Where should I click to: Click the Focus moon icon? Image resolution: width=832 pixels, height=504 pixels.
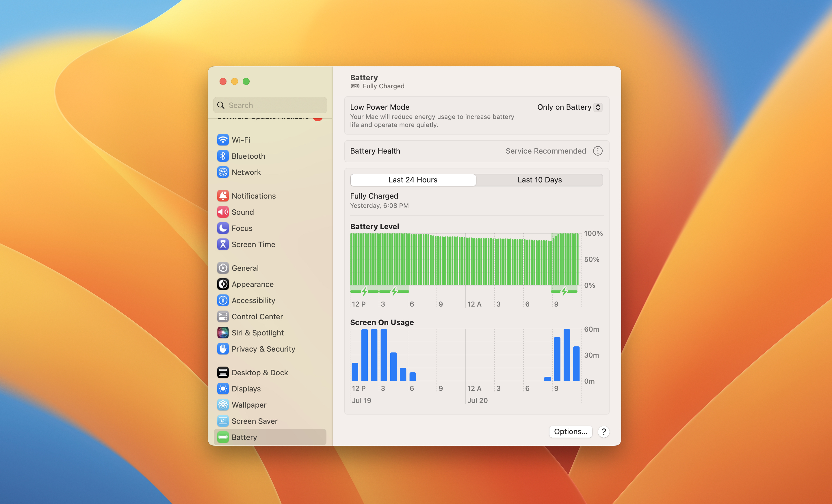223,228
